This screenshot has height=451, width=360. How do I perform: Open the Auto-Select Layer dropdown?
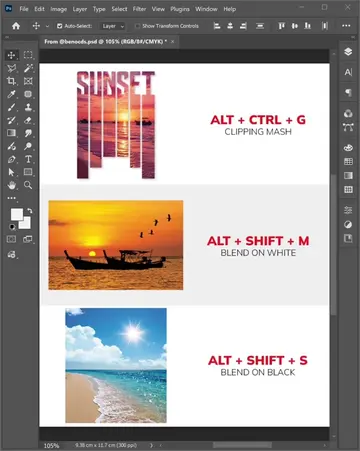tap(112, 26)
